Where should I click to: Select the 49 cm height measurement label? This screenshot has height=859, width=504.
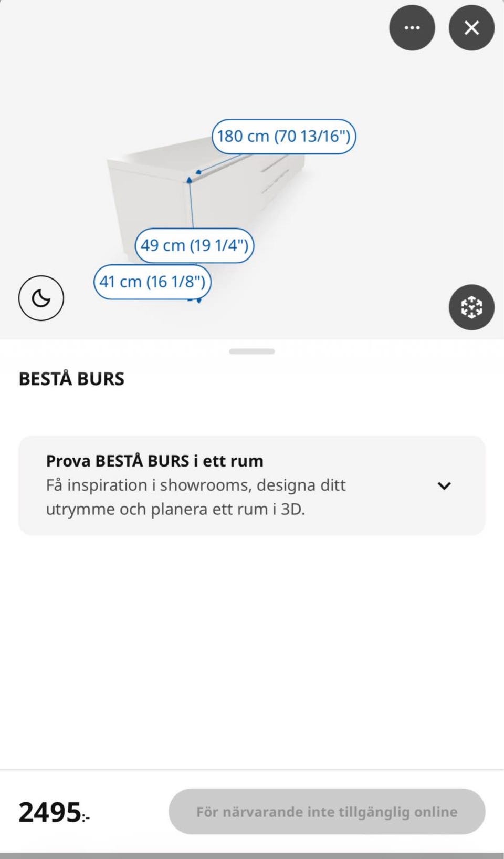point(194,245)
